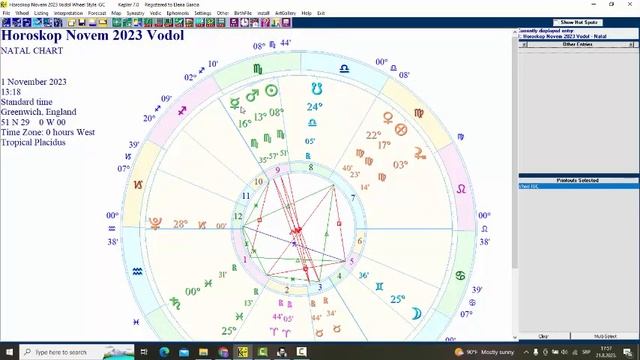Click the Horoskop Novem 2023 Vodol chart title
640x360 pixels.
point(93,36)
